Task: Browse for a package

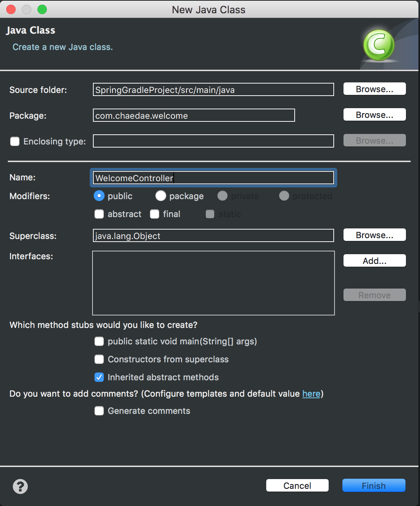Action: point(374,114)
